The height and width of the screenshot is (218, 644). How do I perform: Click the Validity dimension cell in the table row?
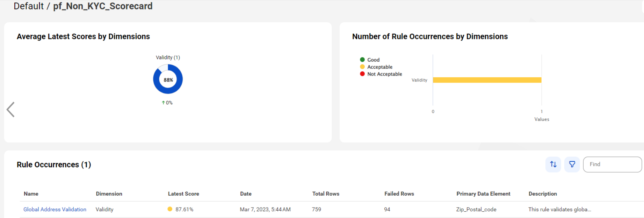tap(104, 209)
